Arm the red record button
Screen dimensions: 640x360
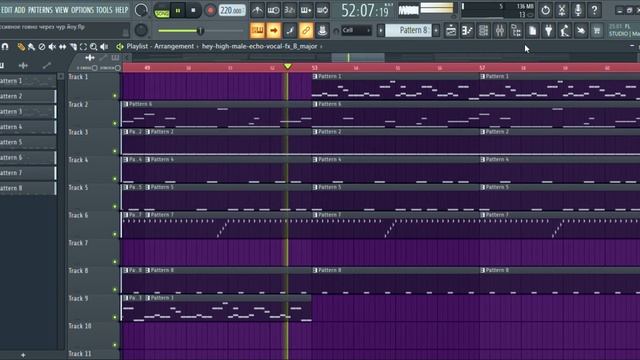(210, 11)
